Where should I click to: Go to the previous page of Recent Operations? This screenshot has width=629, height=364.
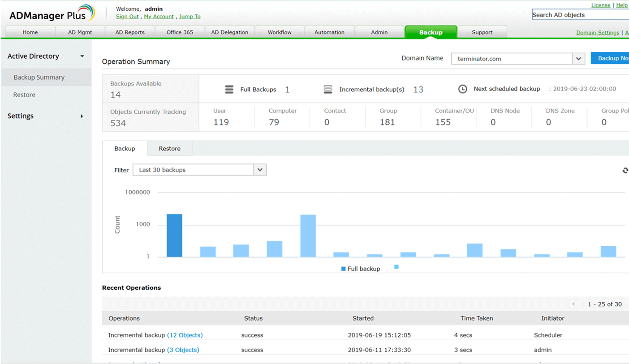(x=573, y=304)
